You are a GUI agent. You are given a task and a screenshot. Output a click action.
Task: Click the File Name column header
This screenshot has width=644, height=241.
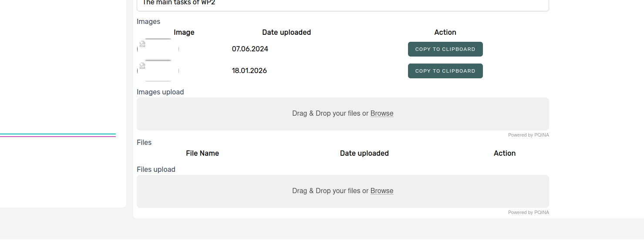click(202, 154)
